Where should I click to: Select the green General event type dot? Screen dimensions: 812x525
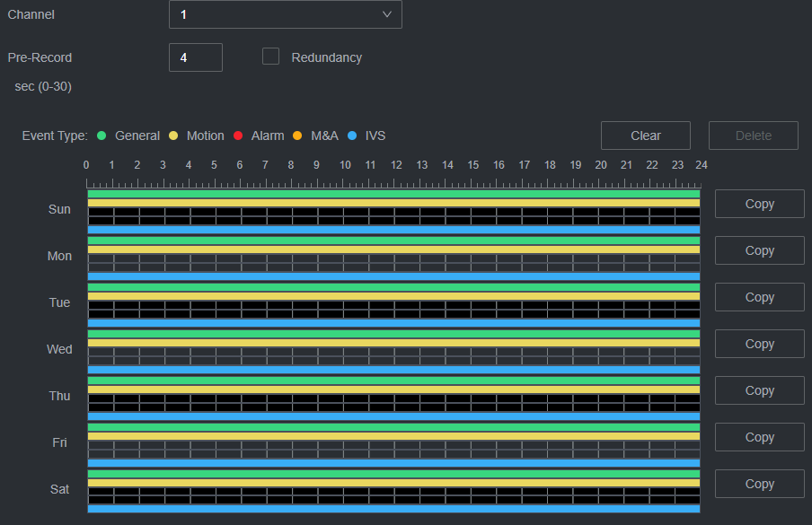tap(101, 136)
